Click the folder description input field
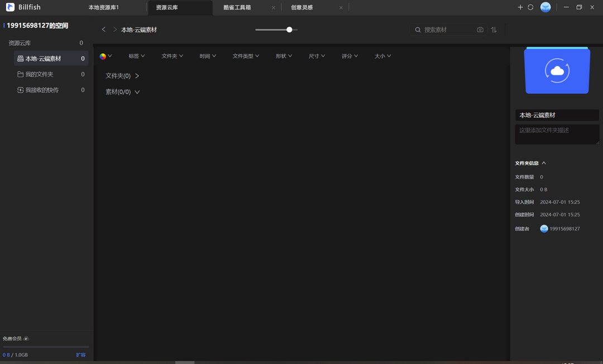The height and width of the screenshot is (364, 603). 557,134
